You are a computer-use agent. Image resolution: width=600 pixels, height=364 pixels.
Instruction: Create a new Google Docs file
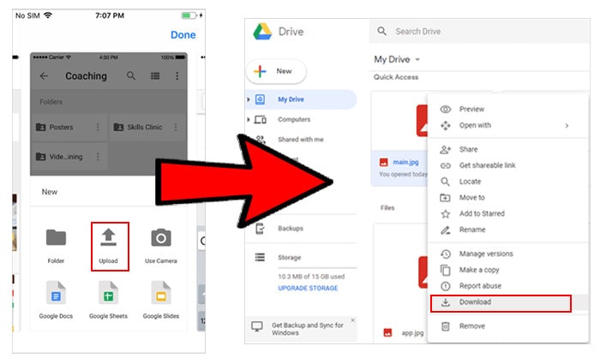point(56,300)
